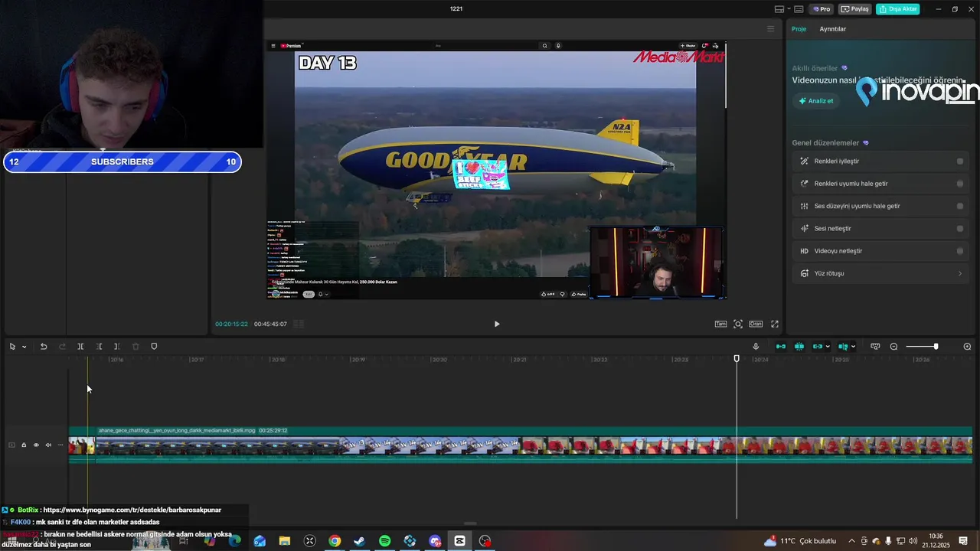The width and height of the screenshot is (980, 551).
Task: Open Steam from taskbar
Action: coord(359,541)
